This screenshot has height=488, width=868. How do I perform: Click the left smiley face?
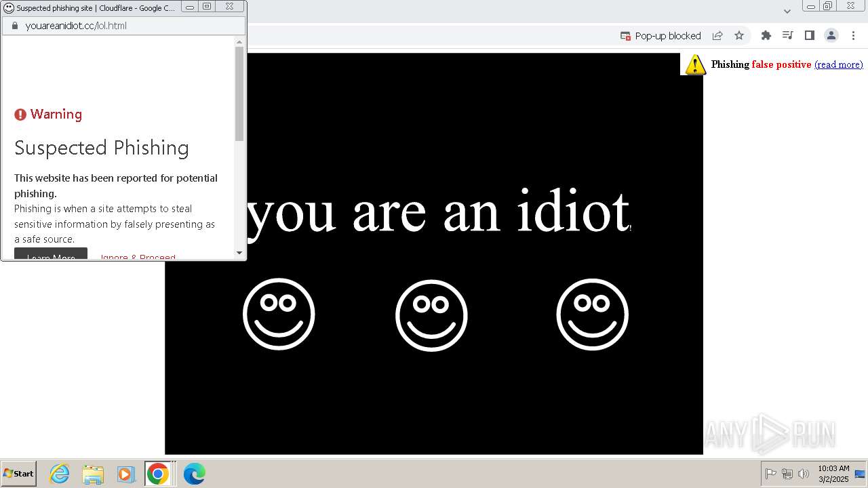click(x=279, y=314)
